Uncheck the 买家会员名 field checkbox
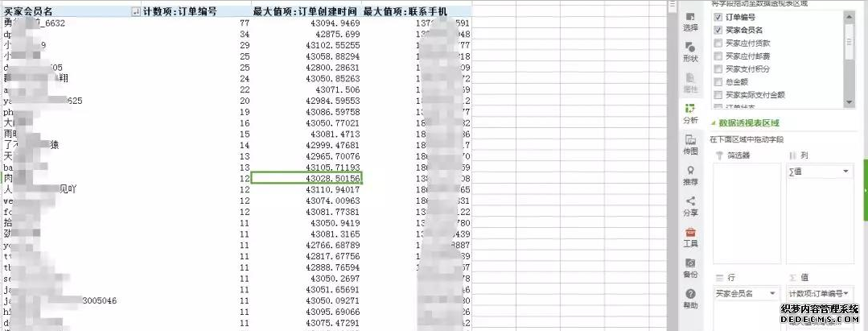The image size is (868, 331). [718, 30]
